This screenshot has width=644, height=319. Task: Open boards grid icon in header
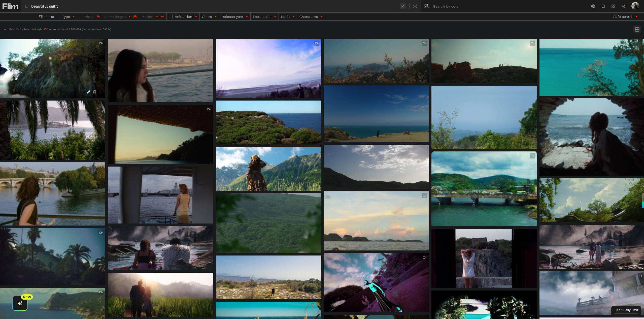(613, 6)
